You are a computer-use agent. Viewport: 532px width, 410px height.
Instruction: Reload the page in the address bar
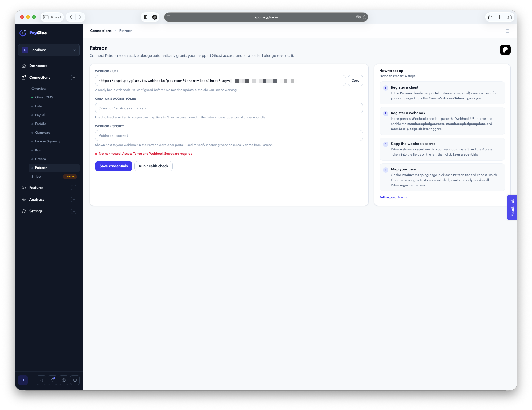click(364, 17)
